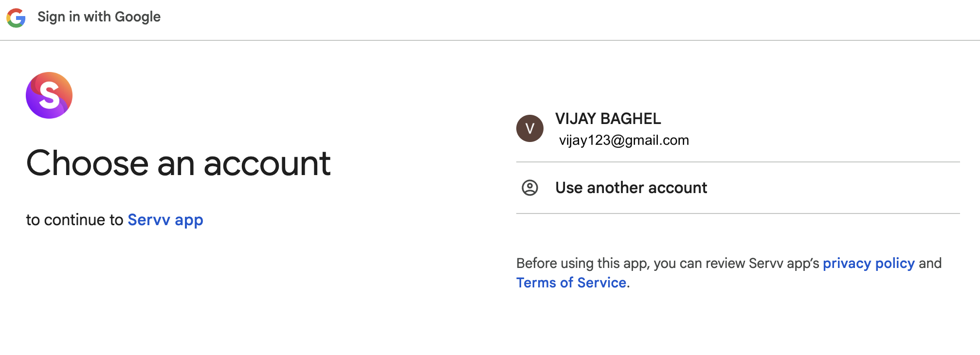The image size is (980, 355).
Task: Open the Servv app link
Action: click(165, 220)
